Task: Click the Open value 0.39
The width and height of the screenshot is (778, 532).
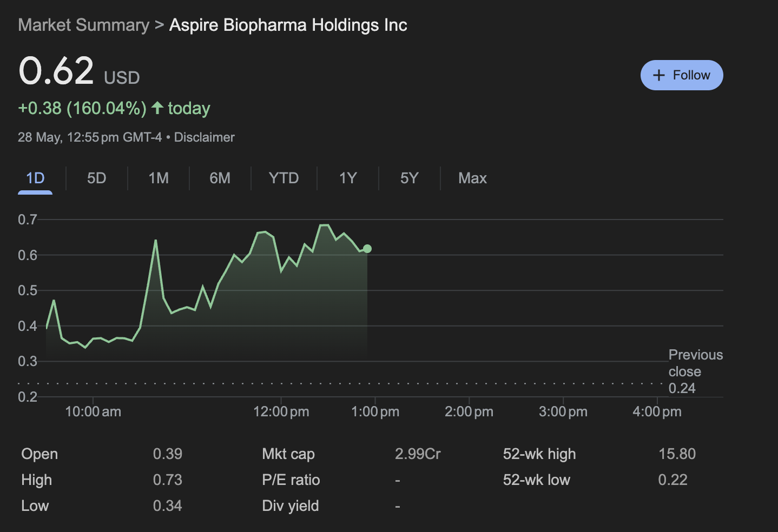Action: pos(168,454)
